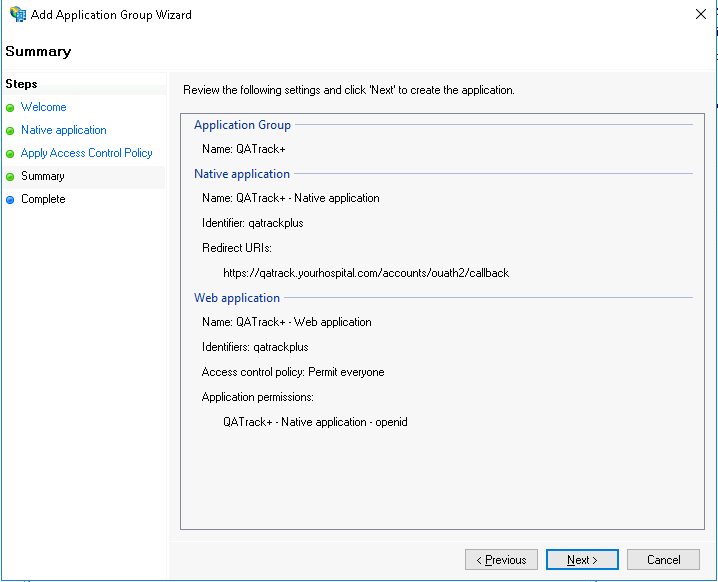
Task: Click the Summary page heading
Action: (38, 51)
